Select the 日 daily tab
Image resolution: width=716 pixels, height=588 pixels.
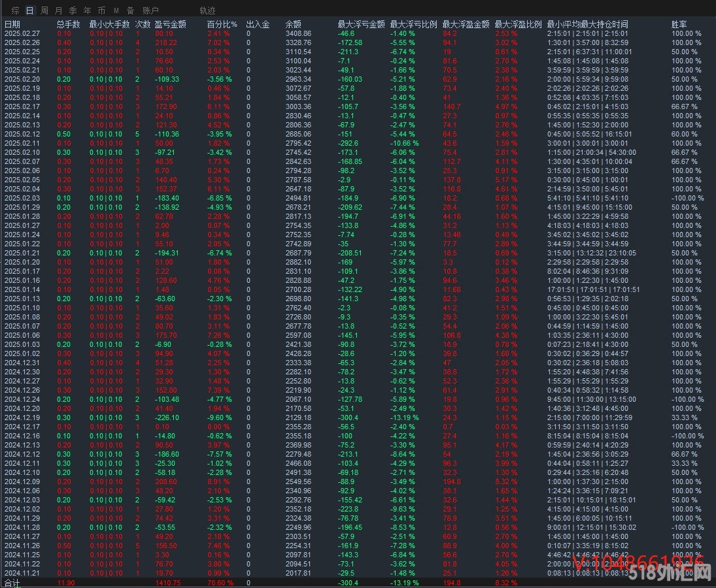(x=29, y=10)
